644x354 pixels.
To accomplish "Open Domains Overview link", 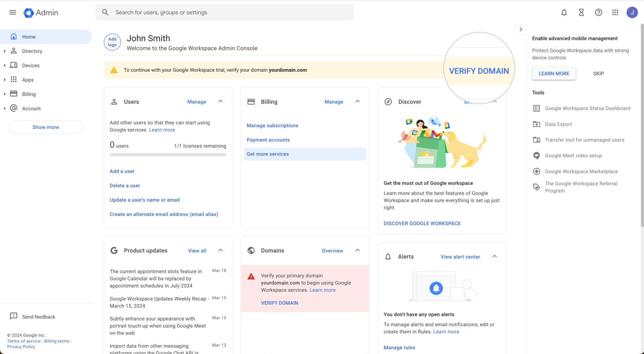I will pos(332,251).
